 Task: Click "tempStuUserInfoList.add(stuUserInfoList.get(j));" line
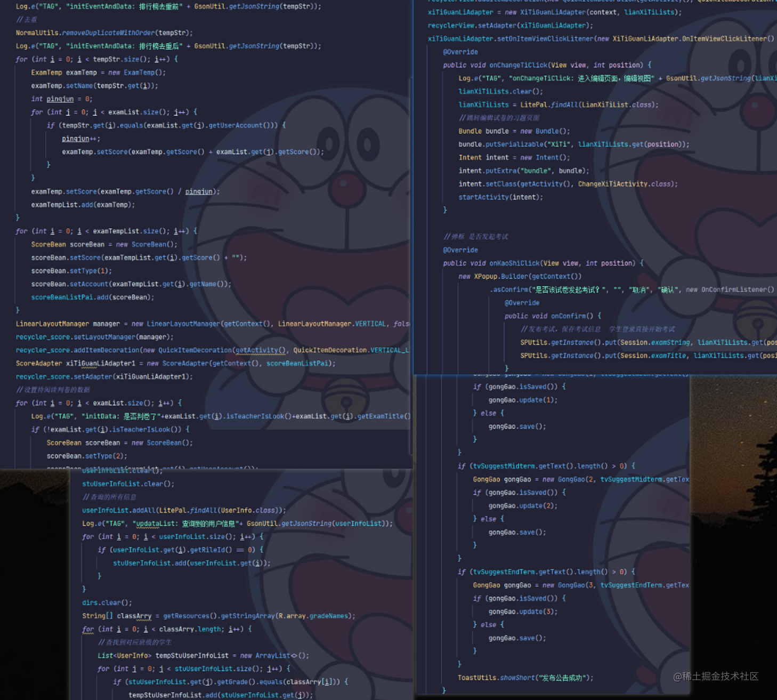(x=221, y=695)
